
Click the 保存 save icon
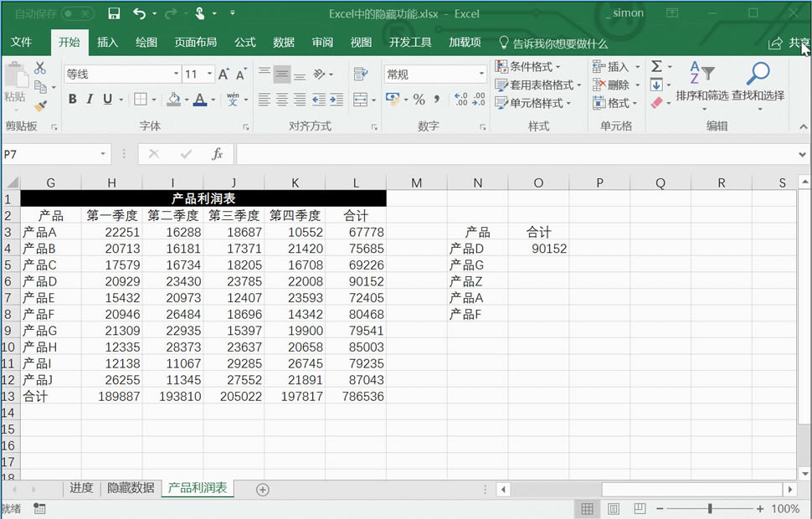click(x=113, y=13)
